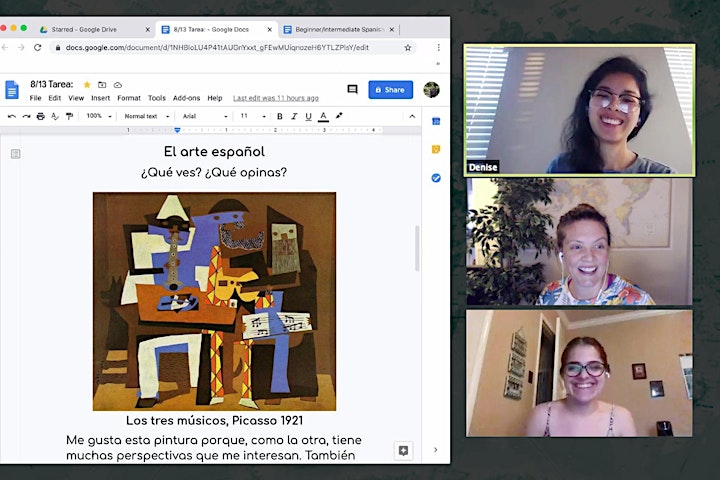This screenshot has height=480, width=720.
Task: Select the video tile with the world map
Action: click(x=579, y=242)
